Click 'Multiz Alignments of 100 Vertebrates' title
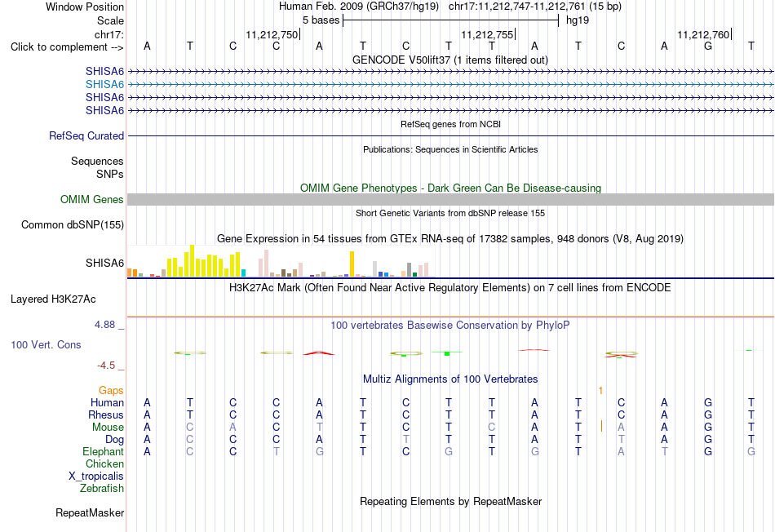The height and width of the screenshot is (532, 775). point(450,379)
